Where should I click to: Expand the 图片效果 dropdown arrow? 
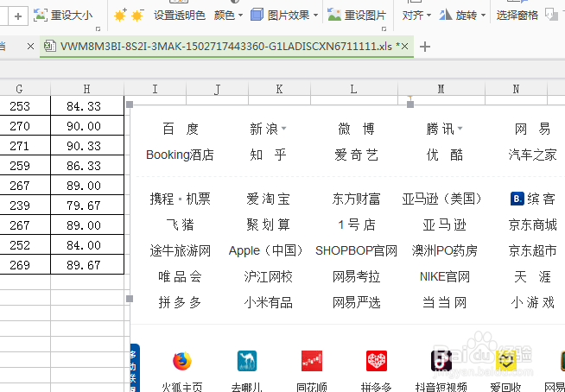tap(315, 16)
